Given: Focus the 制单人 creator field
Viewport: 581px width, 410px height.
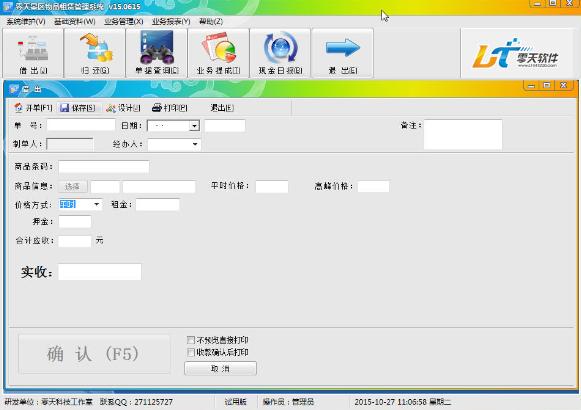Looking at the screenshot, I should pyautogui.click(x=70, y=144).
